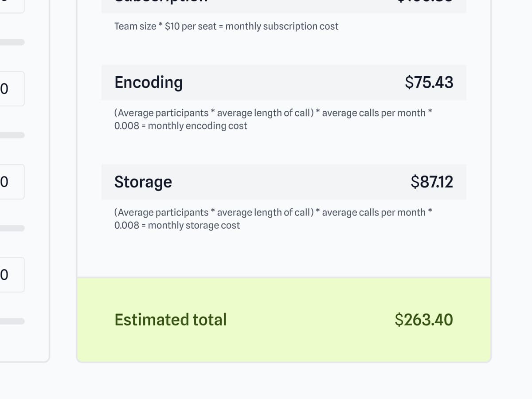Click the Encoding cost row heading

click(148, 82)
